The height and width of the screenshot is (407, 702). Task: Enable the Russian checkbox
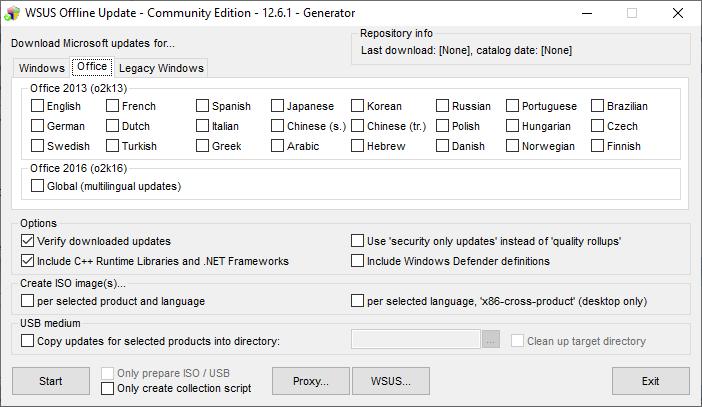(442, 106)
